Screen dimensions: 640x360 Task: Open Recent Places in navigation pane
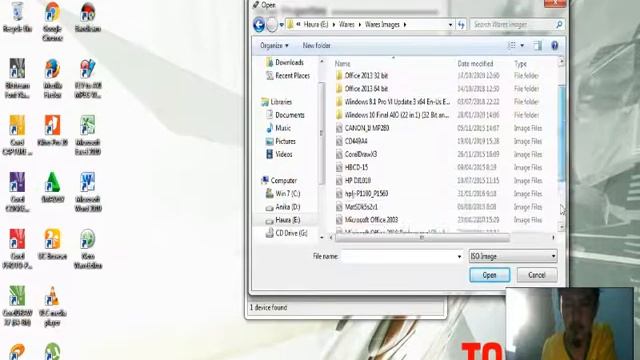288,76
